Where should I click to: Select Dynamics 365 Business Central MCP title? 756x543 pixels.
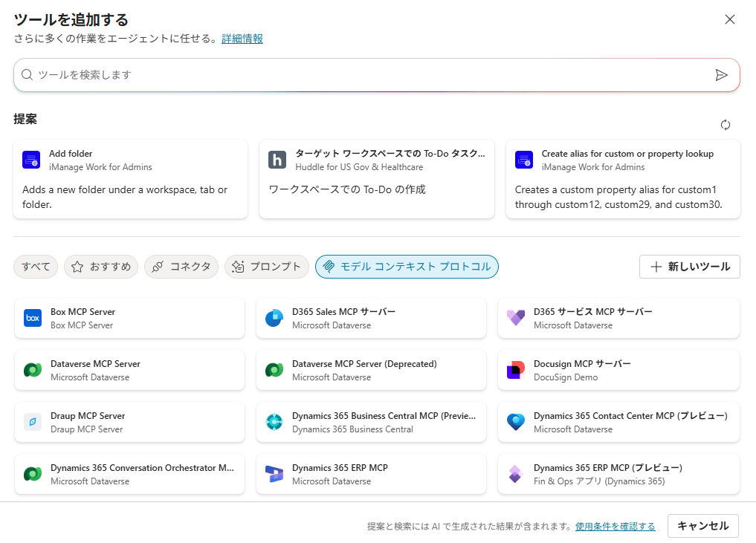point(384,416)
